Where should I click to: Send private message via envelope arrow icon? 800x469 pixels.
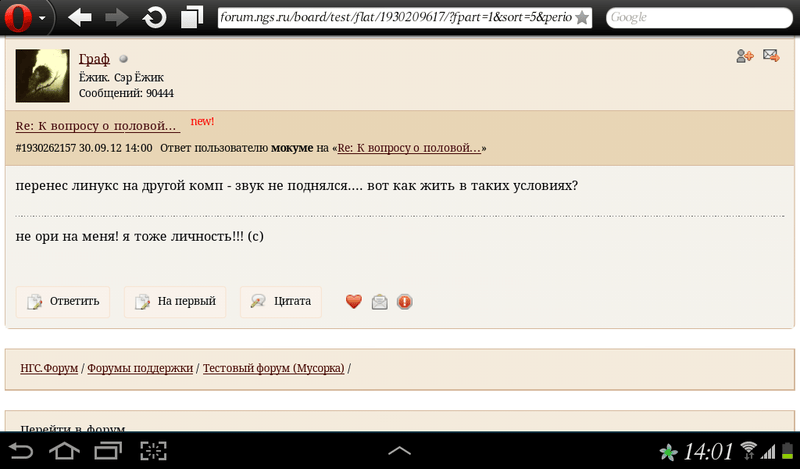point(771,55)
